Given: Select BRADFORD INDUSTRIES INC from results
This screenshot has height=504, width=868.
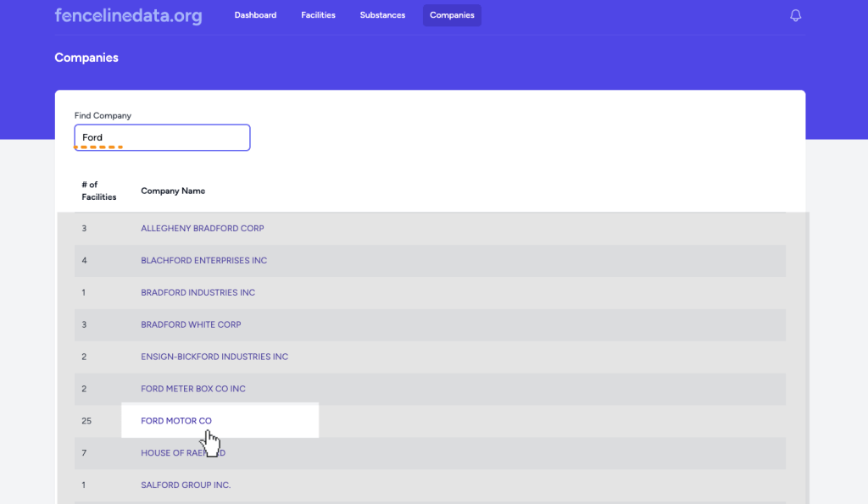Looking at the screenshot, I should pos(198,293).
